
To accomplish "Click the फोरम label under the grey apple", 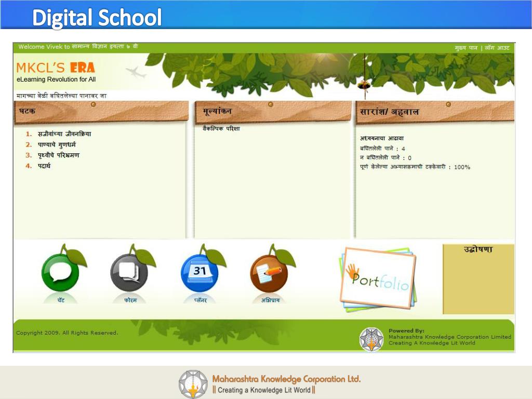I will click(x=130, y=300).
